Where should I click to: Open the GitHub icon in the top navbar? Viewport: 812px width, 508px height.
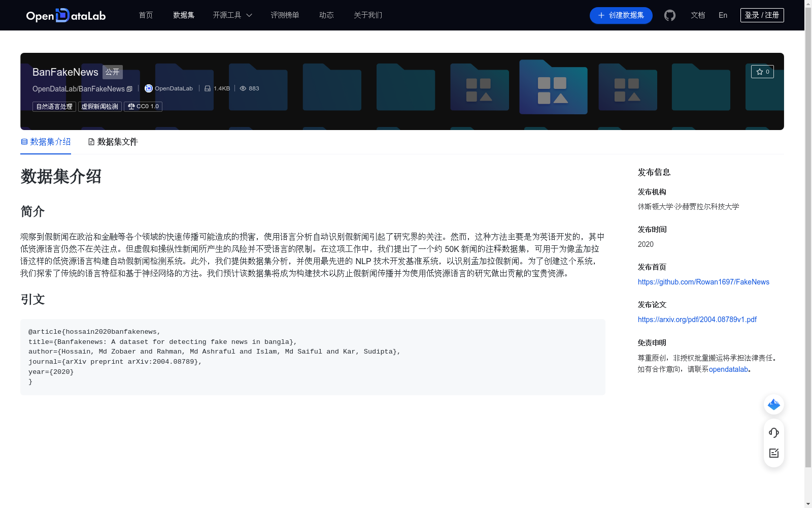pos(669,15)
